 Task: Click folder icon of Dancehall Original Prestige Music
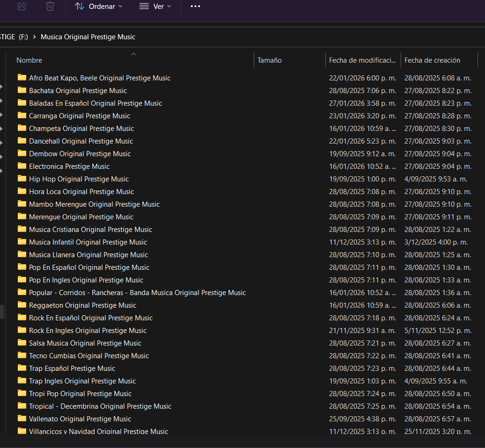pos(22,141)
